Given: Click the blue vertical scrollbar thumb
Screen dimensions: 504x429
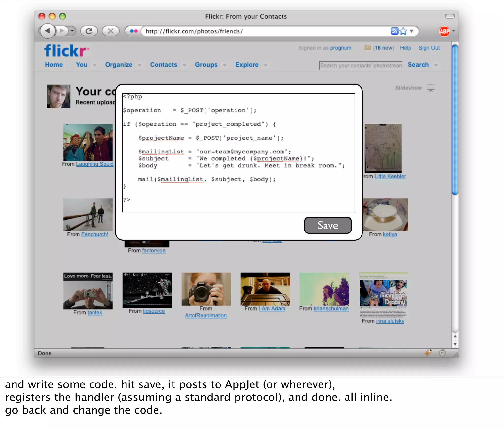Looking at the screenshot, I should point(455,119).
